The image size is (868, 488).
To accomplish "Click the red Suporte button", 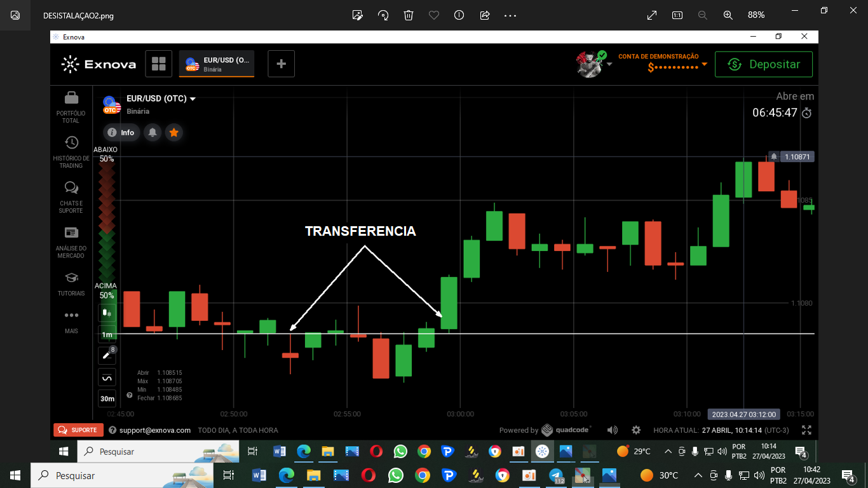I will pyautogui.click(x=78, y=430).
